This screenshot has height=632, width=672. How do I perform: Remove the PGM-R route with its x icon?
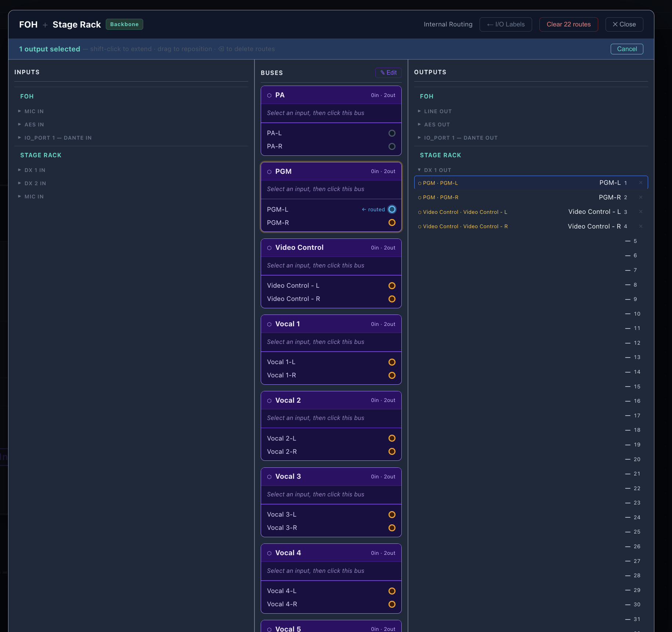[x=641, y=197]
